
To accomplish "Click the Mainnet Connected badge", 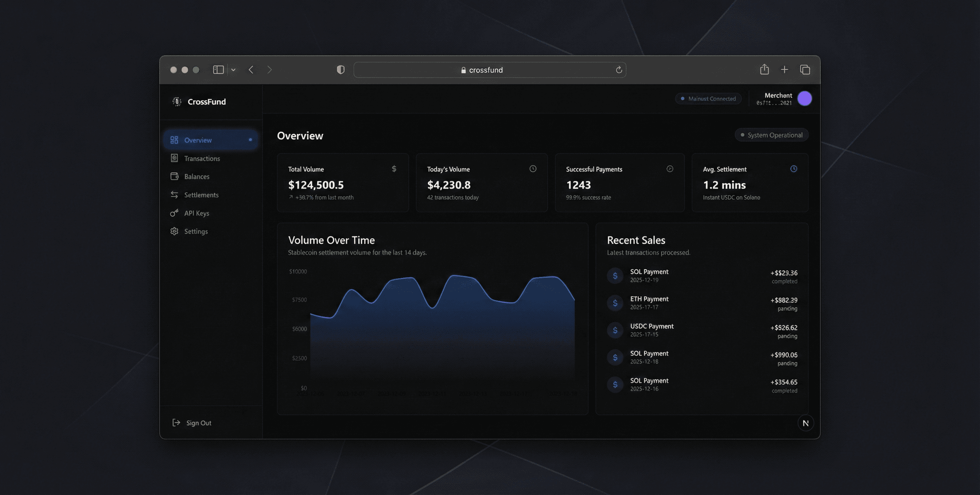I will point(708,99).
